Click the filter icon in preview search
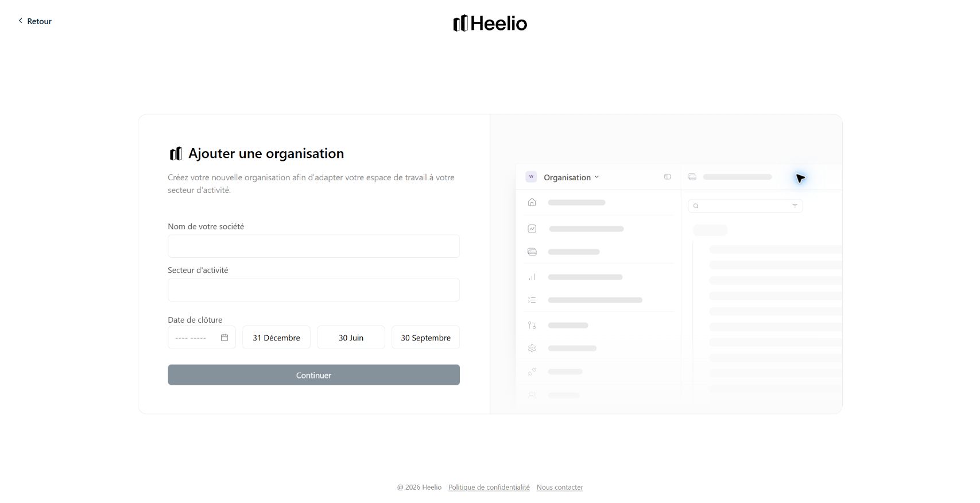Viewport: 980px width, 503px height. pyautogui.click(x=795, y=206)
